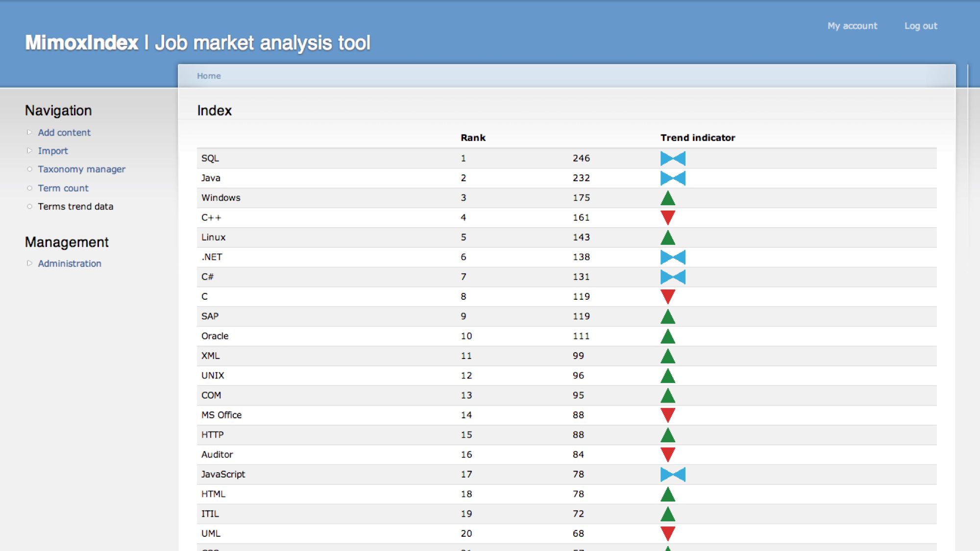Image resolution: width=980 pixels, height=551 pixels.
Task: Expand the Import menu arrow
Action: (29, 151)
